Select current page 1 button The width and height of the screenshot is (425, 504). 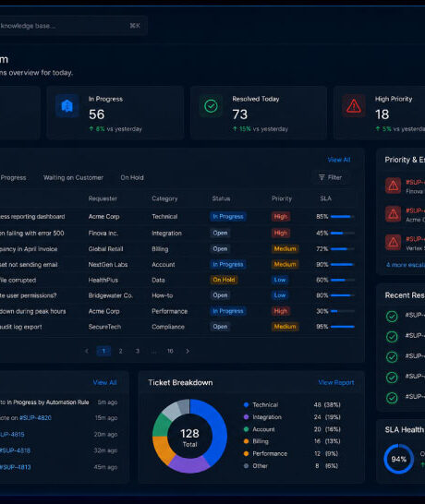click(x=103, y=351)
